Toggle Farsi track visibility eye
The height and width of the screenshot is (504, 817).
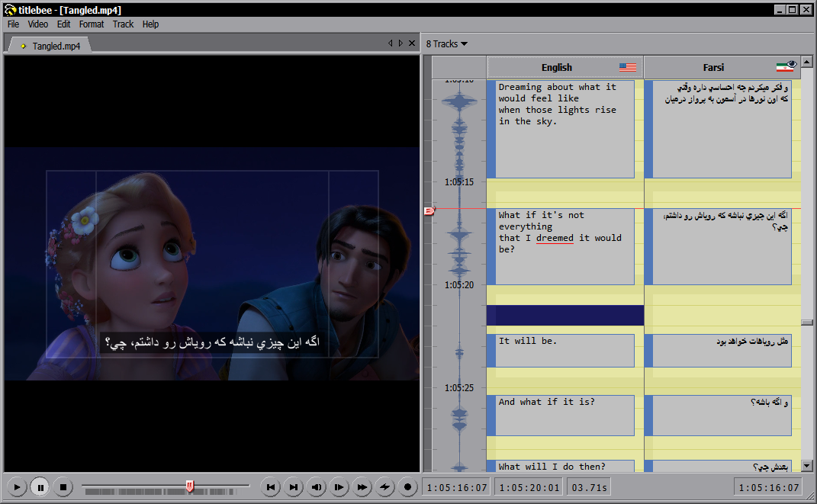[x=792, y=64]
